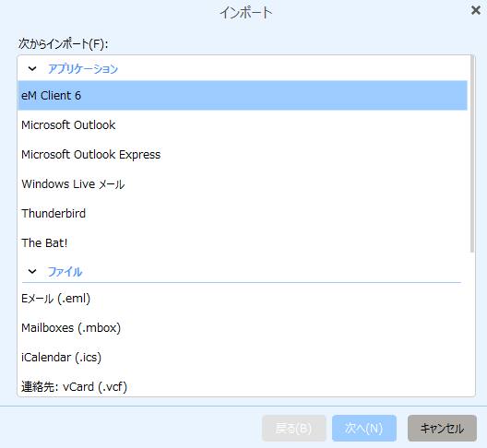Collapse the アプリケーション section chevron
Image resolution: width=487 pixels, height=448 pixels.
click(32, 68)
